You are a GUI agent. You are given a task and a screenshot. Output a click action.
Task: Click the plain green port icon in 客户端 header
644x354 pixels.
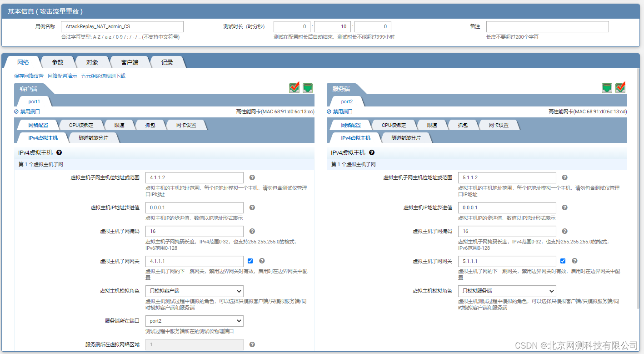pyautogui.click(x=308, y=88)
